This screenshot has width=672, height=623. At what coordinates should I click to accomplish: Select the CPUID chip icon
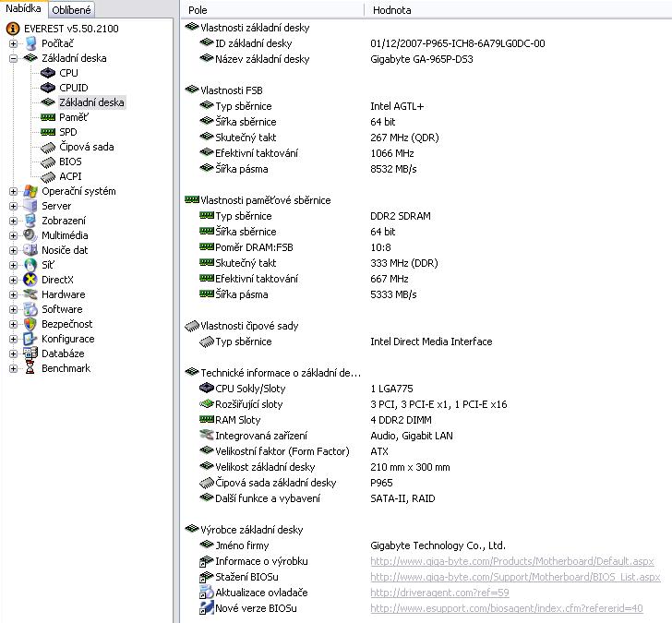48,88
